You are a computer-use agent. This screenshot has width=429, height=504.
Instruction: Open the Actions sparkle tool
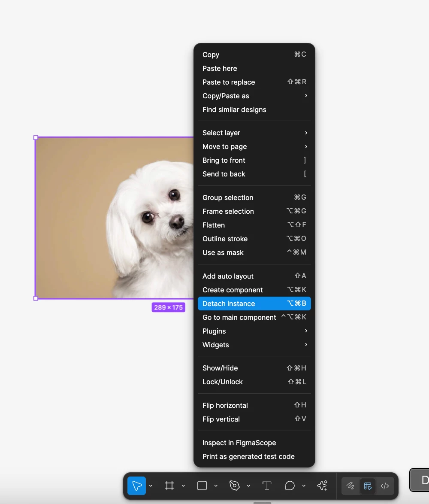click(x=322, y=486)
